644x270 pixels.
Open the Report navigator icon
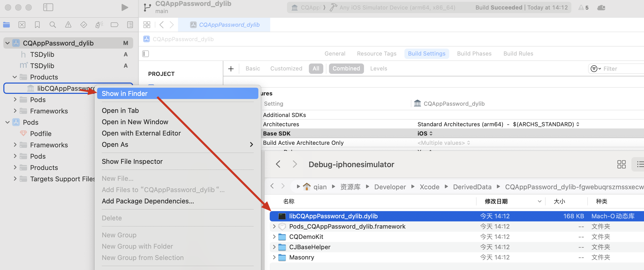[x=130, y=25]
